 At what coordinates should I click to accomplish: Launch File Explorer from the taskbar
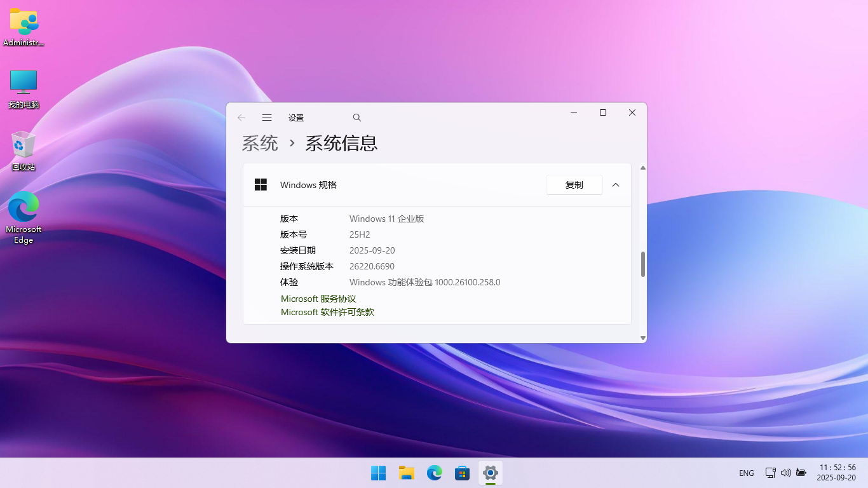[406, 473]
